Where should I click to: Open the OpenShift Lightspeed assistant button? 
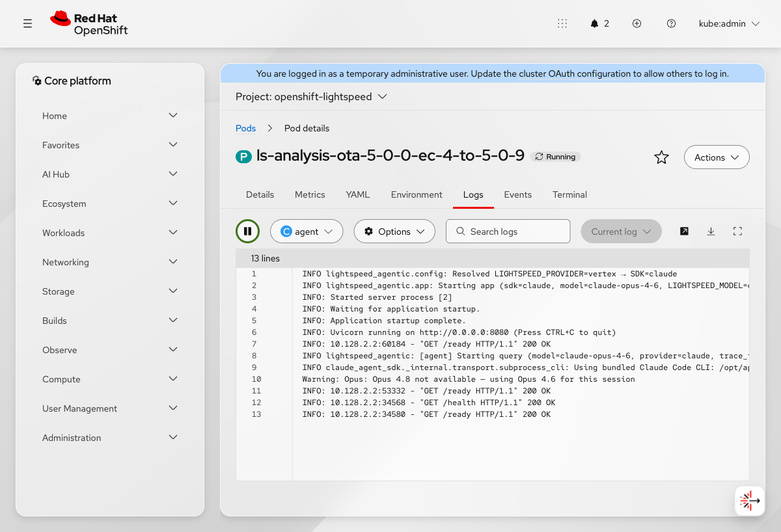pyautogui.click(x=750, y=501)
